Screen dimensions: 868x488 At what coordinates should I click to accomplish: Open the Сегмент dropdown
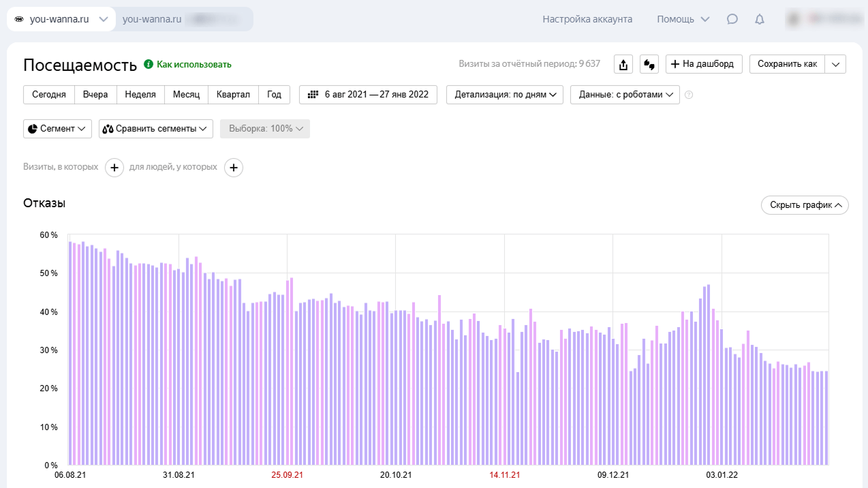click(x=57, y=129)
